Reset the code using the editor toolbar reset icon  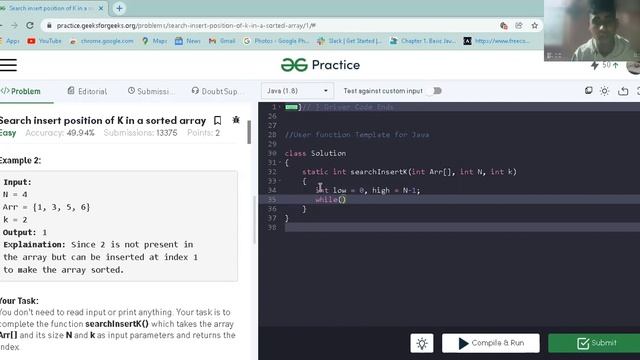coord(623,91)
